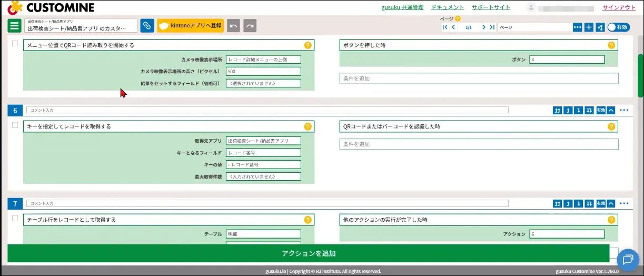The width and height of the screenshot is (644, 276).
Task: Check the QRコード読み取り action checkbox
Action: pos(15,44)
